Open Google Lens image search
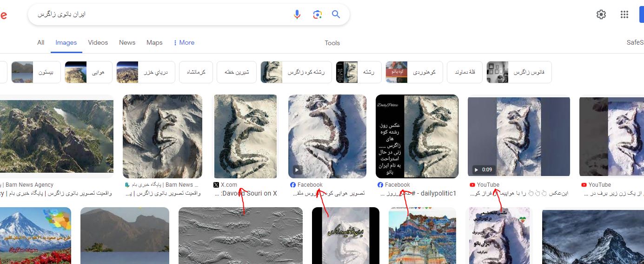This screenshot has width=644, height=264. [318, 14]
